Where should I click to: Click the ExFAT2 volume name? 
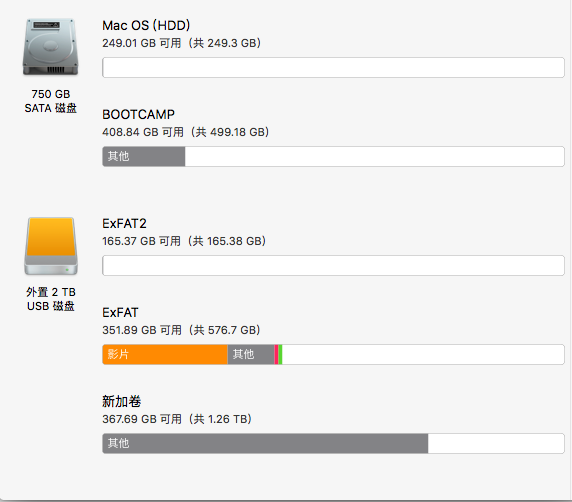click(124, 224)
